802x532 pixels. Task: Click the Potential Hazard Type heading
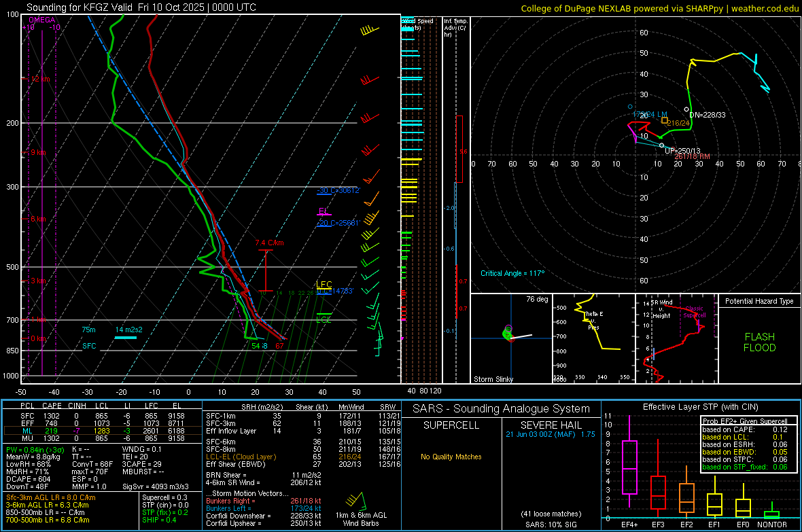tap(759, 301)
